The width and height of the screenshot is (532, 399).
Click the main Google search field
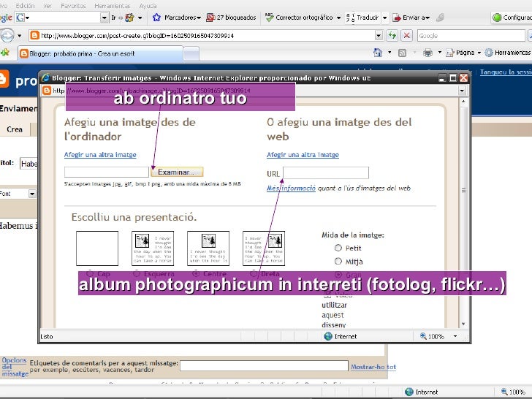point(471,35)
